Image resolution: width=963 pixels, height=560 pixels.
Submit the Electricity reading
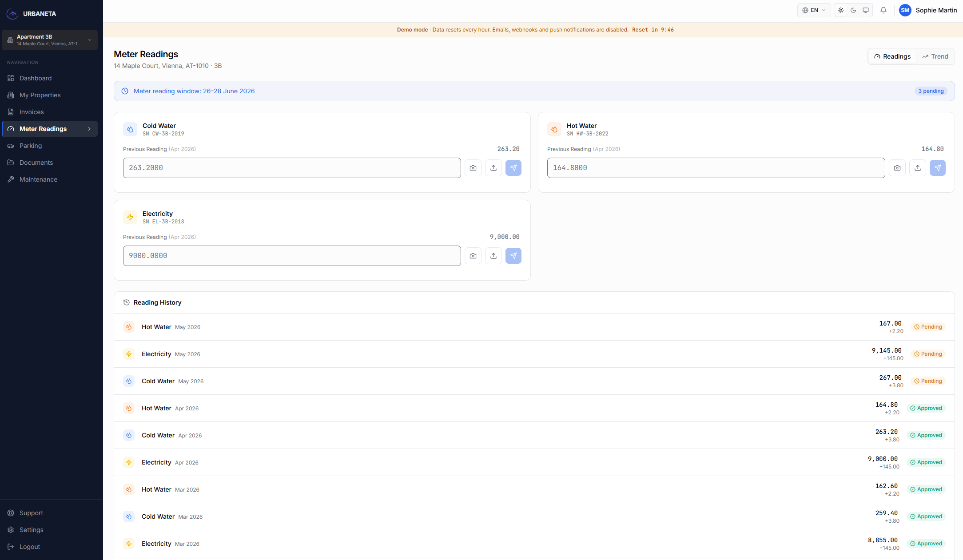point(513,256)
